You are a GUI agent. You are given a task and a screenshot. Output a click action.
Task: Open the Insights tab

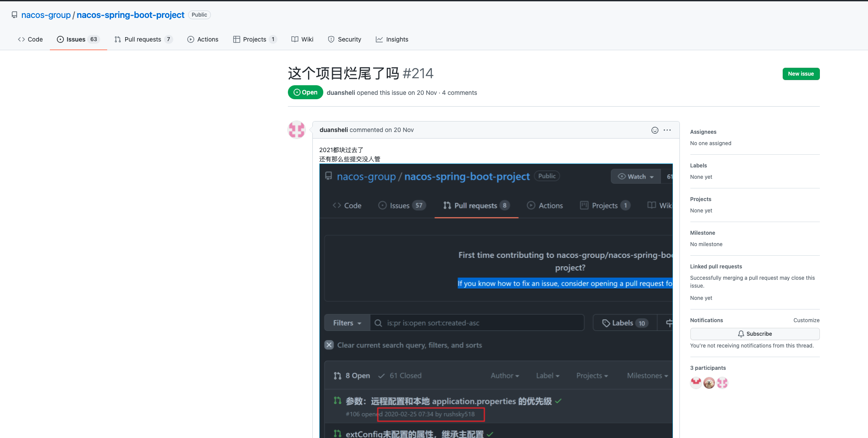392,39
